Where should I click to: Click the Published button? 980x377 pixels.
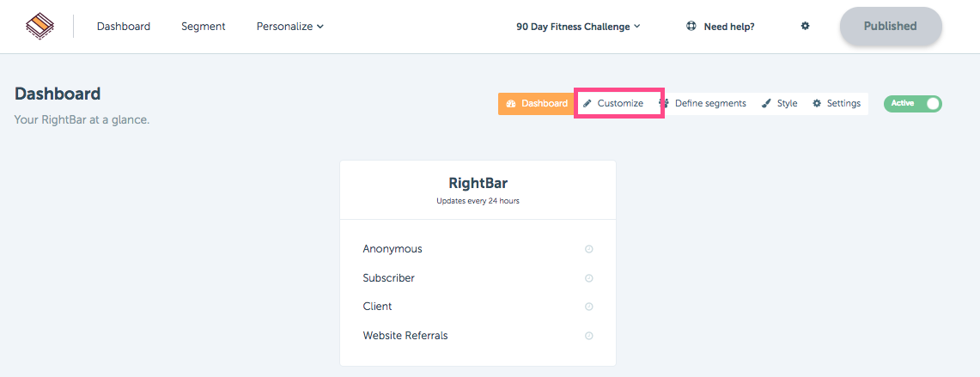click(891, 27)
